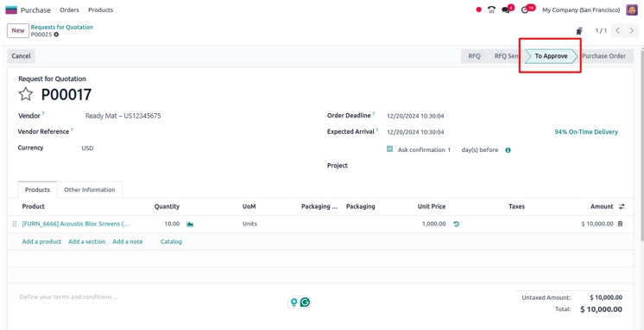Switch to the Products tab

[37, 190]
